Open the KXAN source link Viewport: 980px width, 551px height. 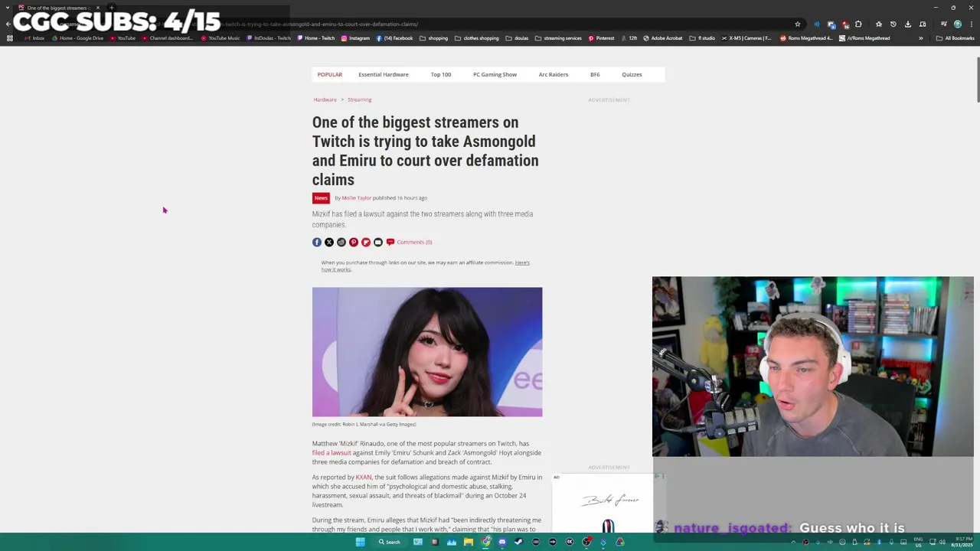[364, 478]
